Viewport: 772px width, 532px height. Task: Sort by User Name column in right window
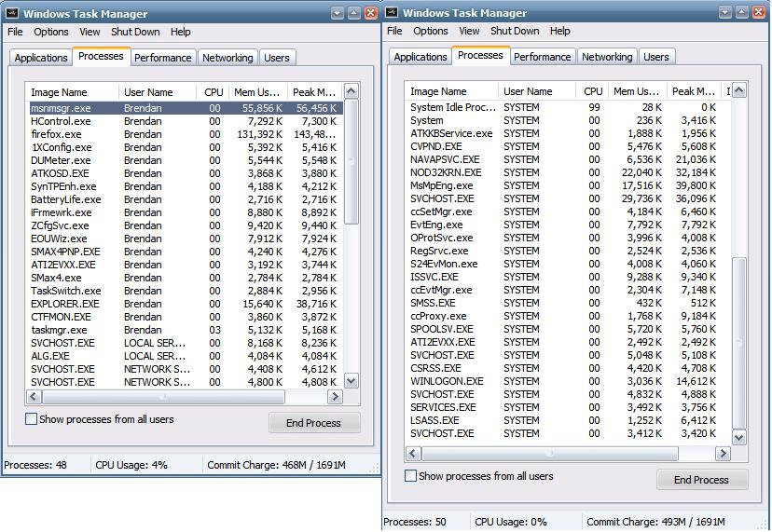click(x=537, y=91)
